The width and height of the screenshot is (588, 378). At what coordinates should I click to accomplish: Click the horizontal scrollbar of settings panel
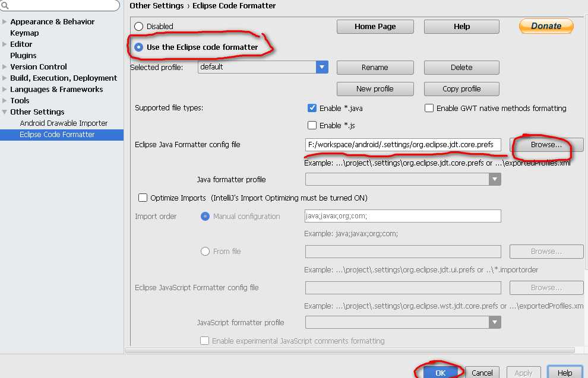point(349,350)
